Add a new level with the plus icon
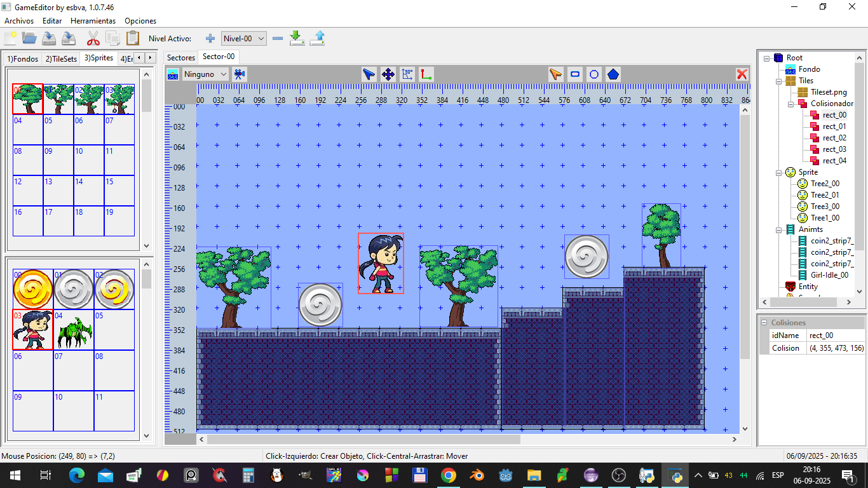 coord(210,38)
